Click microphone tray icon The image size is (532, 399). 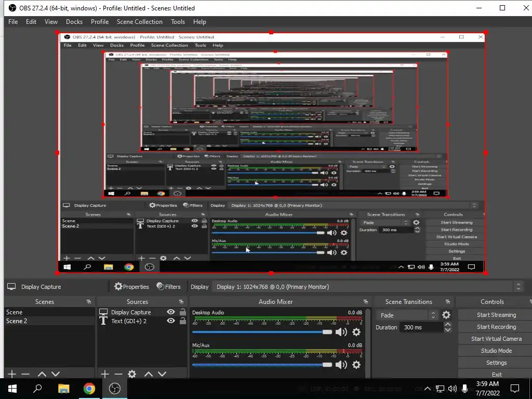pyautogui.click(x=465, y=389)
